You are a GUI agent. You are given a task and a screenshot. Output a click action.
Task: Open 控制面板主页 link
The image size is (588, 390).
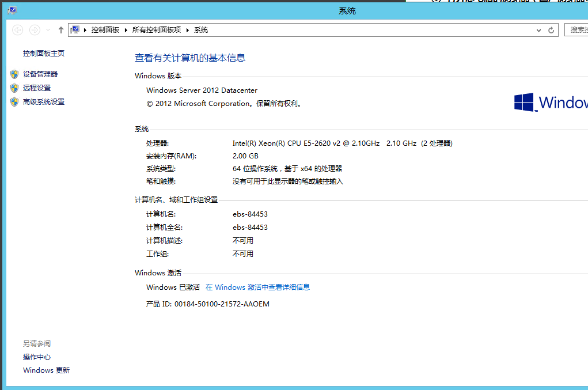click(x=44, y=54)
